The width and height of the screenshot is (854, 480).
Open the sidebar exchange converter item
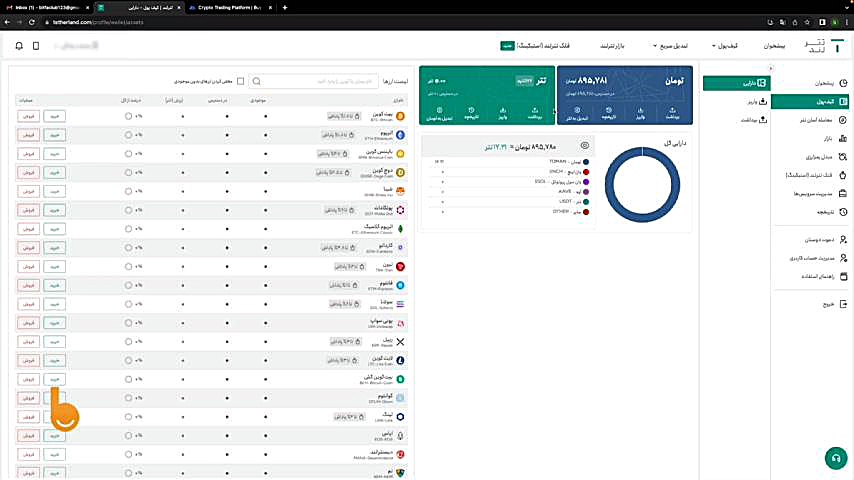click(826, 157)
